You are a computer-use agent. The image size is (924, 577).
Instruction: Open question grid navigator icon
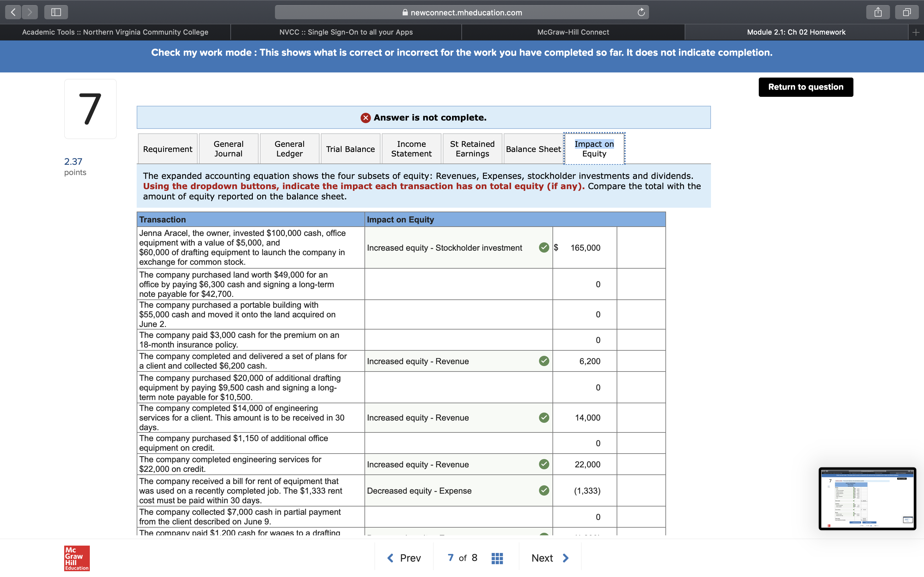(x=497, y=558)
